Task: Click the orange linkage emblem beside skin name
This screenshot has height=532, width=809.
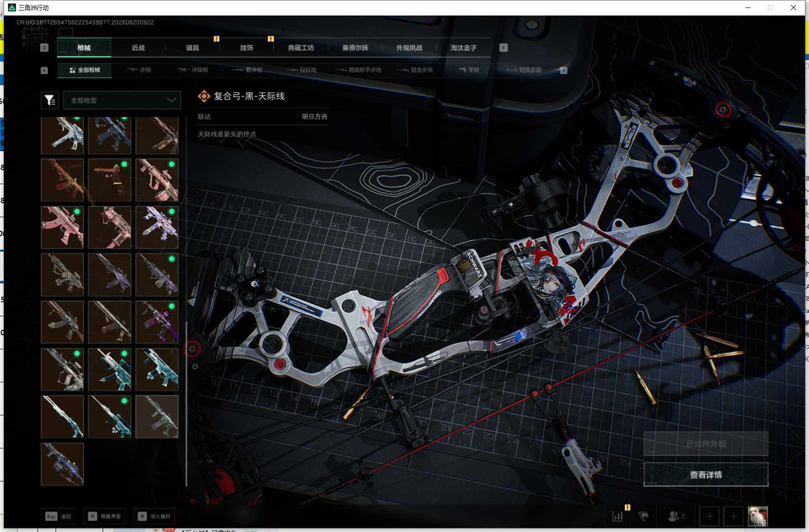Action: 204,96
